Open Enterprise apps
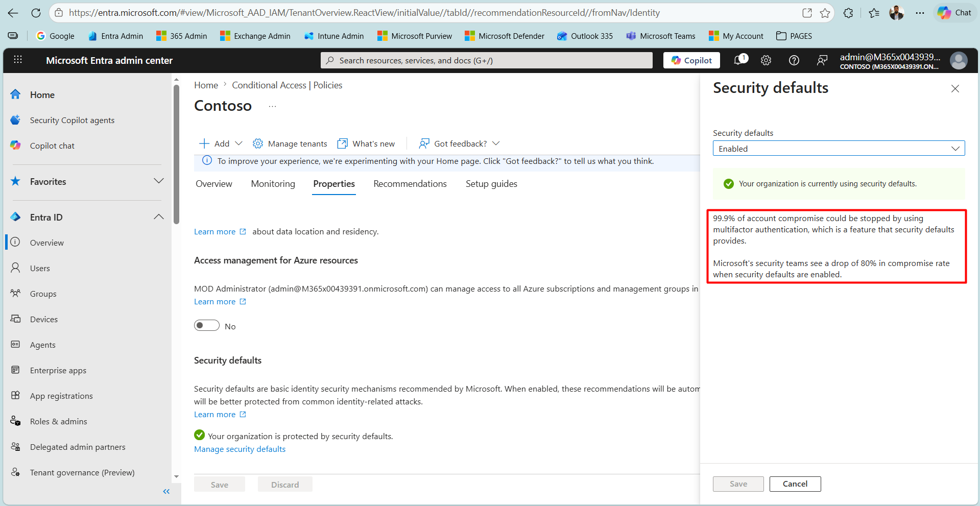Screen dimensions: 980x506 58,370
